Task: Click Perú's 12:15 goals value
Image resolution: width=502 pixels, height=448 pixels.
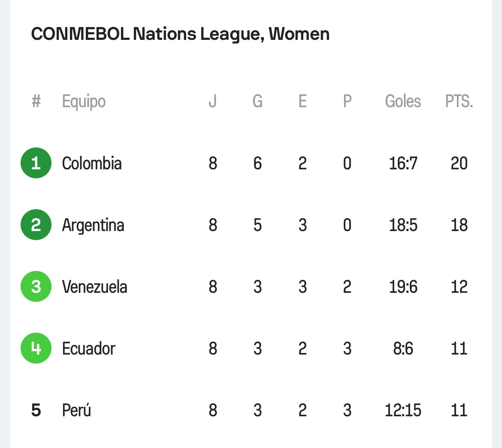Action: [x=403, y=410]
